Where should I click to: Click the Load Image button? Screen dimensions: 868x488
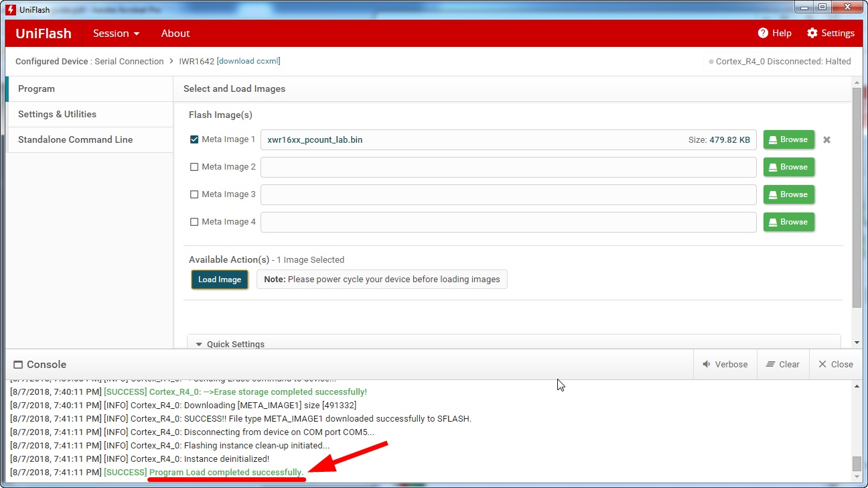220,280
